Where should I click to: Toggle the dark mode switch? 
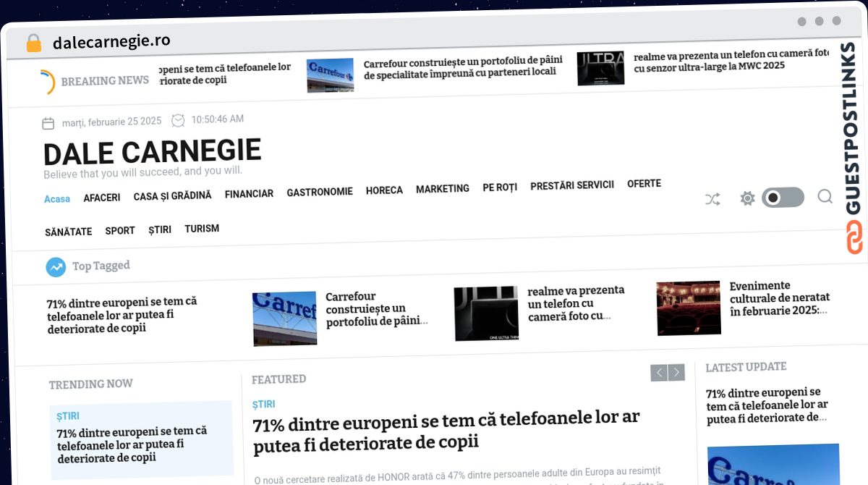783,198
